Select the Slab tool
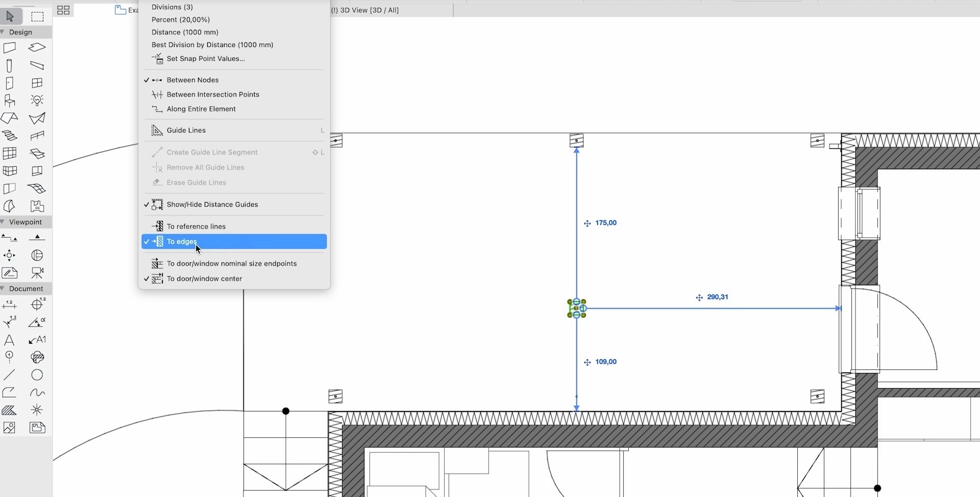This screenshot has height=497, width=980. pos(37,48)
